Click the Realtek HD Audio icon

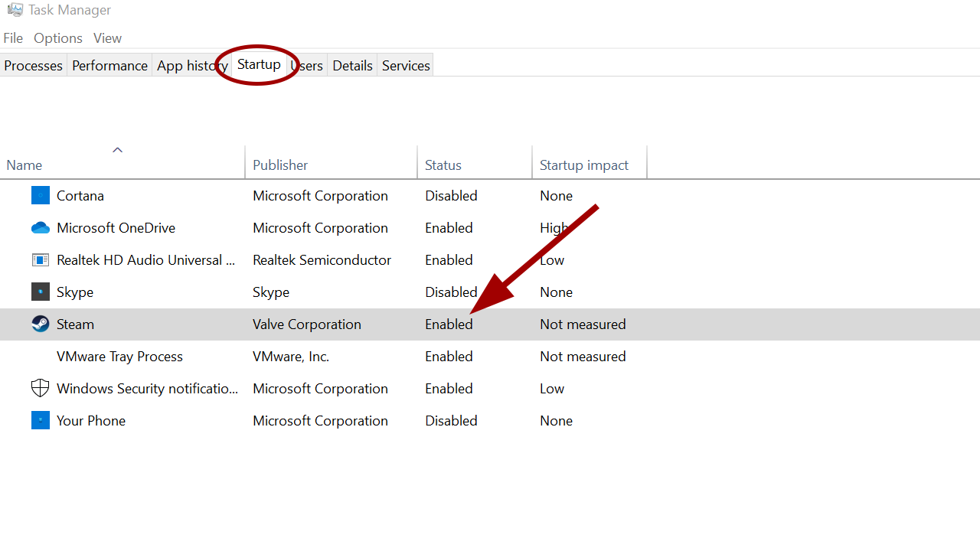(41, 260)
